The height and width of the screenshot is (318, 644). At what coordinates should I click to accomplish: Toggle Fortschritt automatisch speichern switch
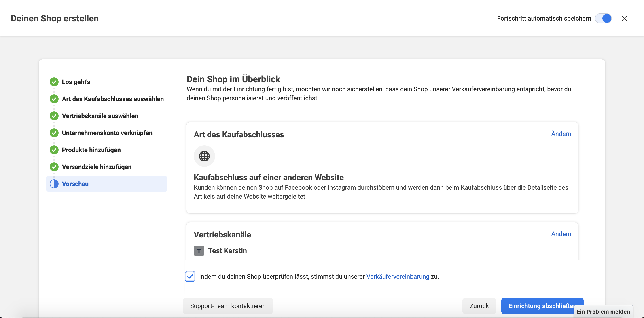coord(603,18)
